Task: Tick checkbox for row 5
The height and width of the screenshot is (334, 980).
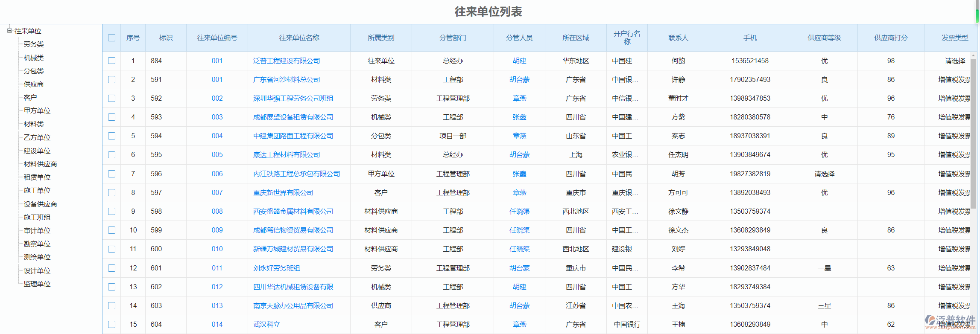Action: (x=111, y=136)
